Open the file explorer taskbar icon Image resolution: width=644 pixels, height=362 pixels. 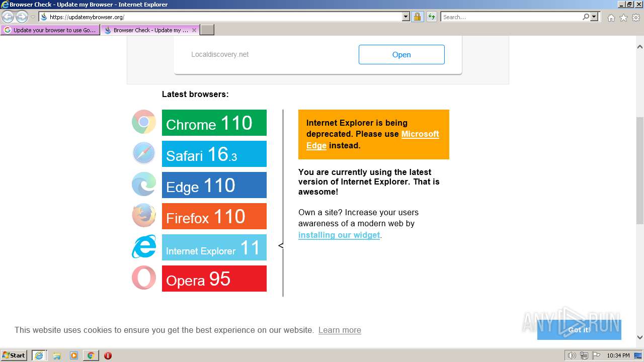[x=57, y=355]
